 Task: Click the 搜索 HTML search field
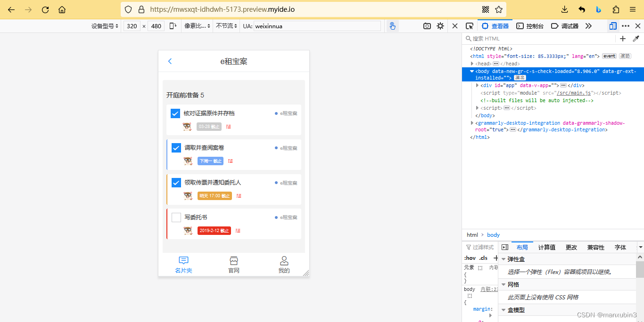coord(540,39)
